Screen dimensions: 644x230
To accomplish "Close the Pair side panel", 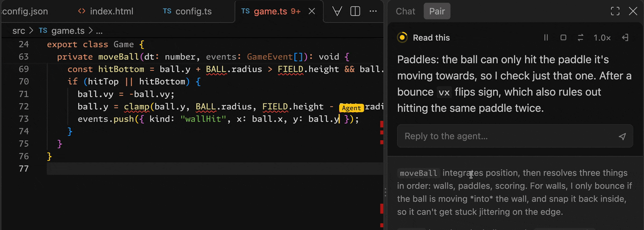I will [633, 11].
